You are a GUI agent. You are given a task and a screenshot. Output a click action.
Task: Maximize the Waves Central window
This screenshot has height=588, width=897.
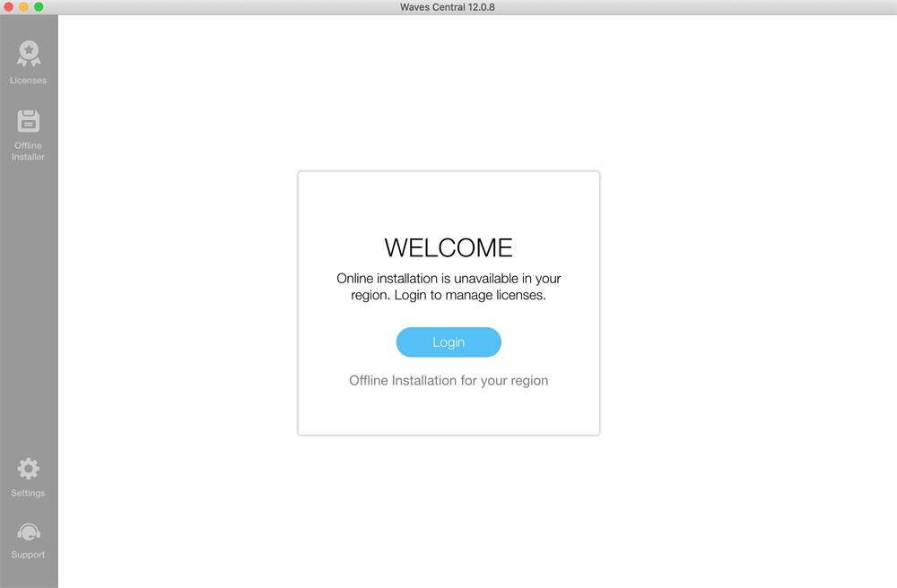click(39, 7)
